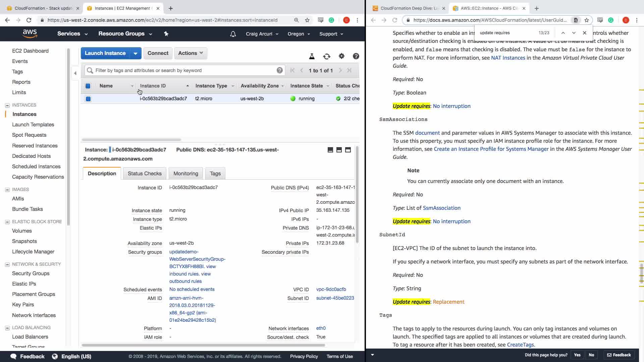Image resolution: width=644 pixels, height=362 pixels.
Task: Open the NAT Instances documentation link
Action: [x=508, y=58]
